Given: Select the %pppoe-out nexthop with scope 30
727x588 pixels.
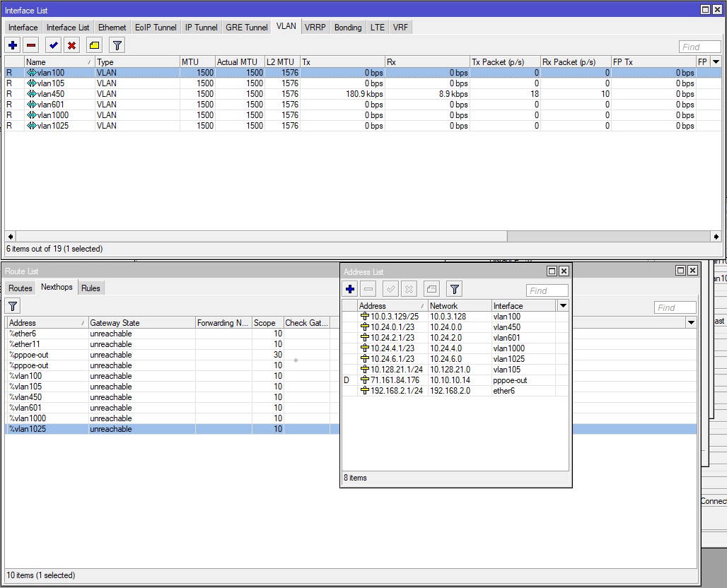Looking at the screenshot, I should click(x=172, y=355).
